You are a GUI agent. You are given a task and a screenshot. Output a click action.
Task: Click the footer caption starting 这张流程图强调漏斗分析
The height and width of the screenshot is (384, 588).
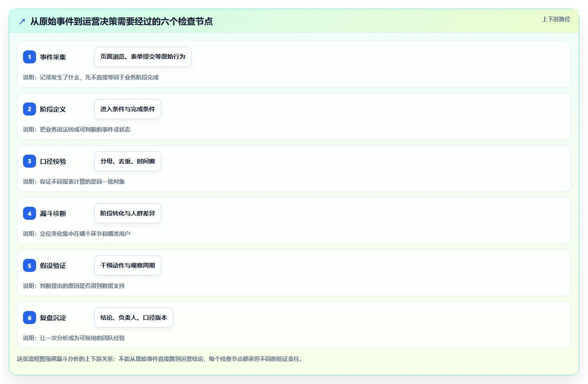[x=159, y=359]
